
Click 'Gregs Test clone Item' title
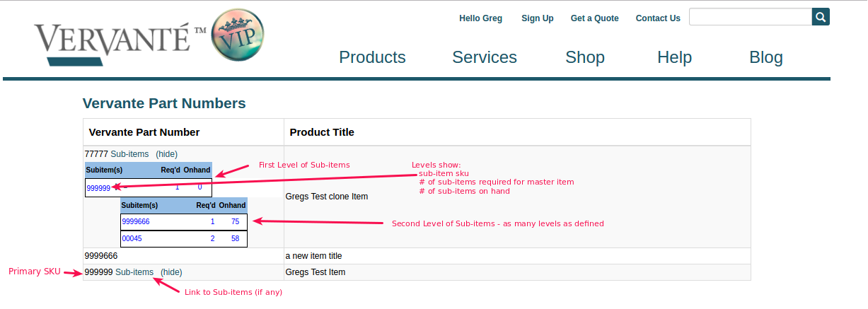[327, 197]
